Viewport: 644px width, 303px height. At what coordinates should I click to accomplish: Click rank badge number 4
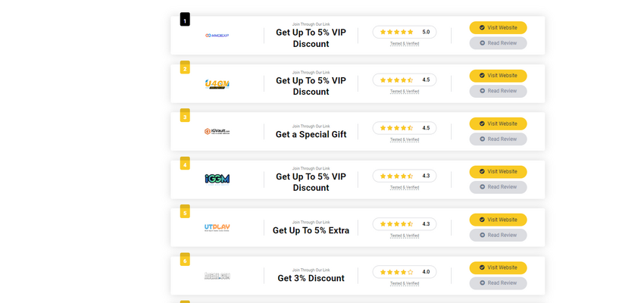[185, 164]
